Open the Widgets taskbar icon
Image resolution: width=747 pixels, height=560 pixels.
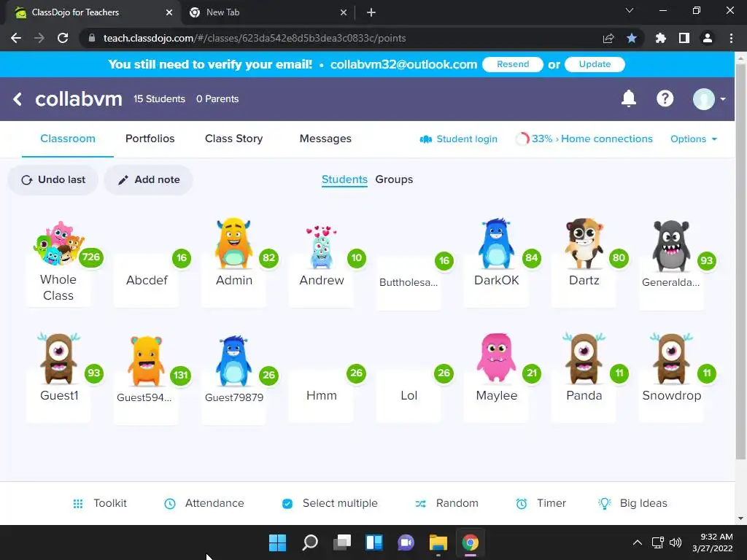[x=374, y=542]
